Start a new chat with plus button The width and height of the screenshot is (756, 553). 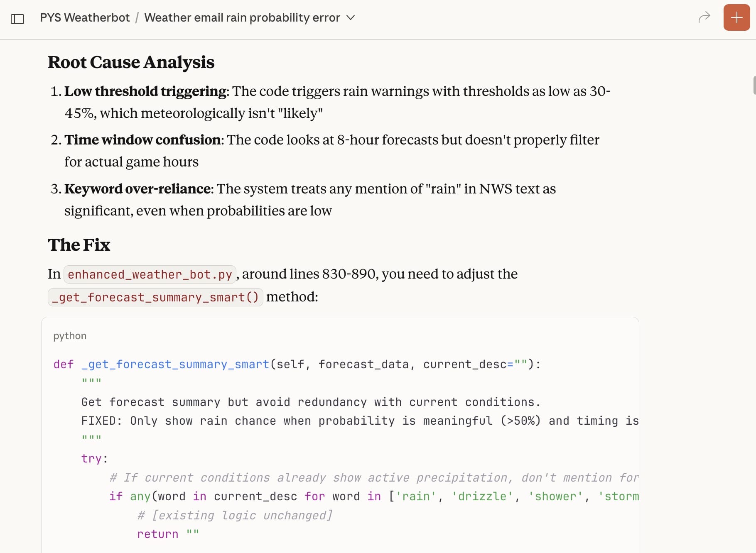point(736,17)
